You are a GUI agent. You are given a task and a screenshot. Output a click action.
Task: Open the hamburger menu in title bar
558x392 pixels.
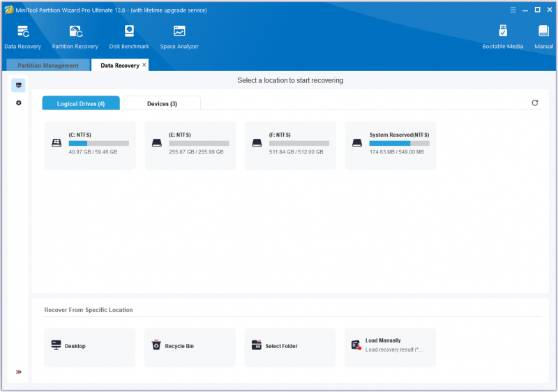tap(513, 10)
